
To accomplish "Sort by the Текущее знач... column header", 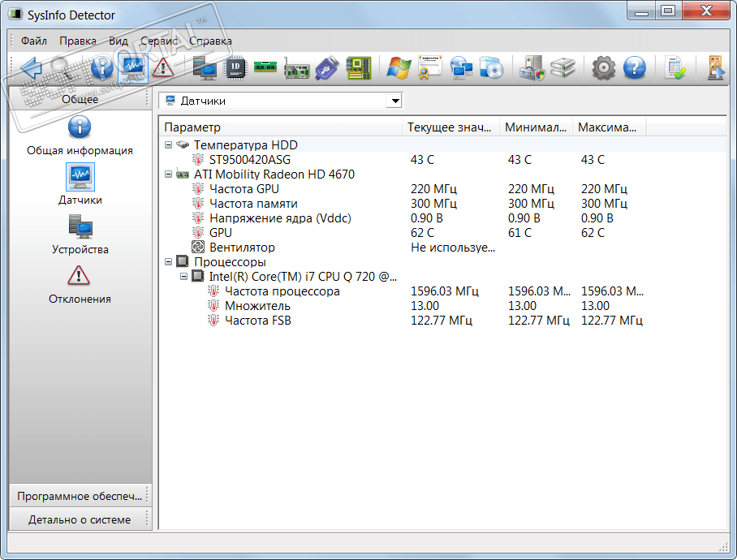I will tap(450, 127).
